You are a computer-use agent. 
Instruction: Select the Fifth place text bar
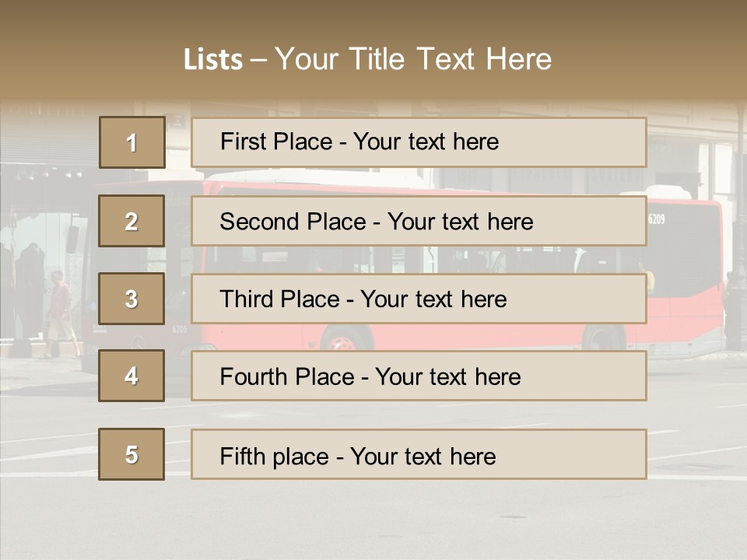pos(419,454)
